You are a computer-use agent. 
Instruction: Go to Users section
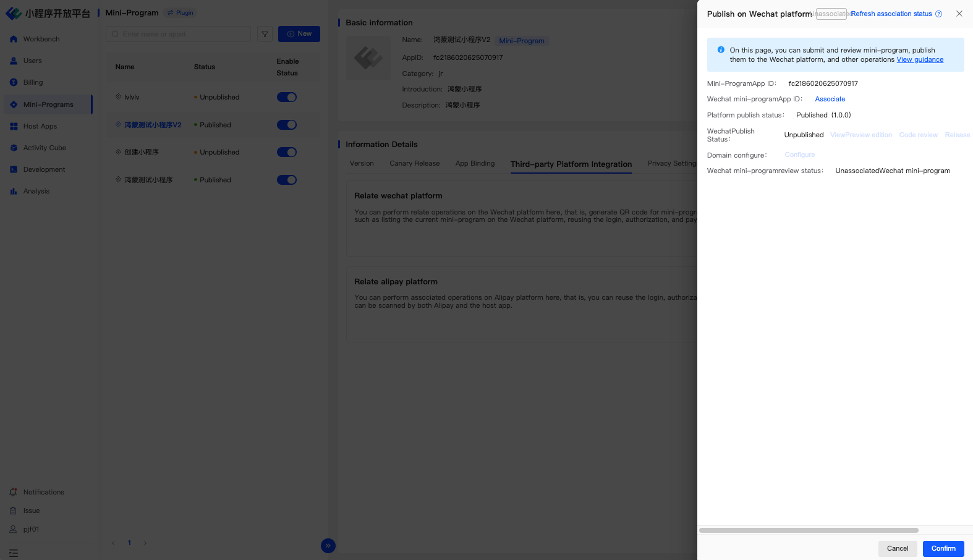click(x=32, y=61)
